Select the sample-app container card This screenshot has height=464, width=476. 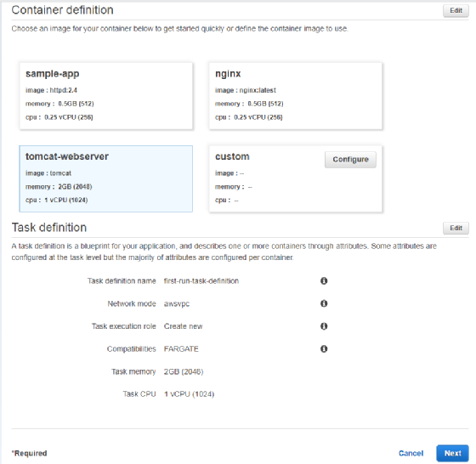(106, 96)
